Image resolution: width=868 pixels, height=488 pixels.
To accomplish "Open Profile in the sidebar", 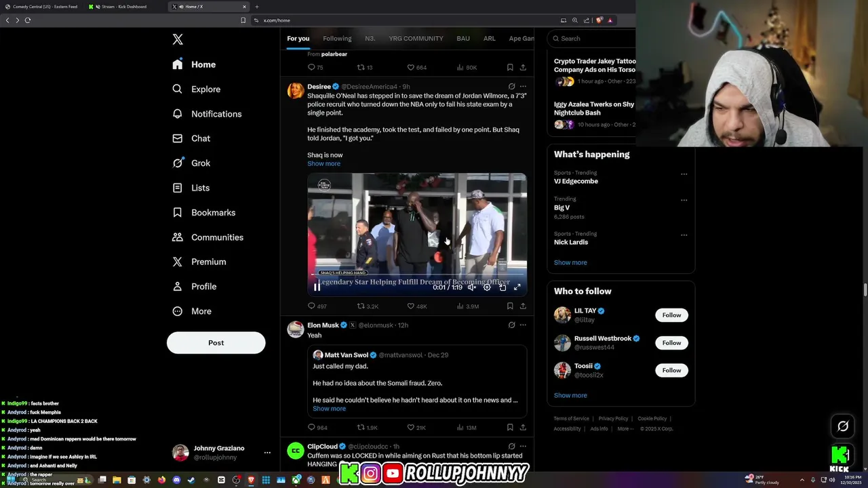I will 194,286.
